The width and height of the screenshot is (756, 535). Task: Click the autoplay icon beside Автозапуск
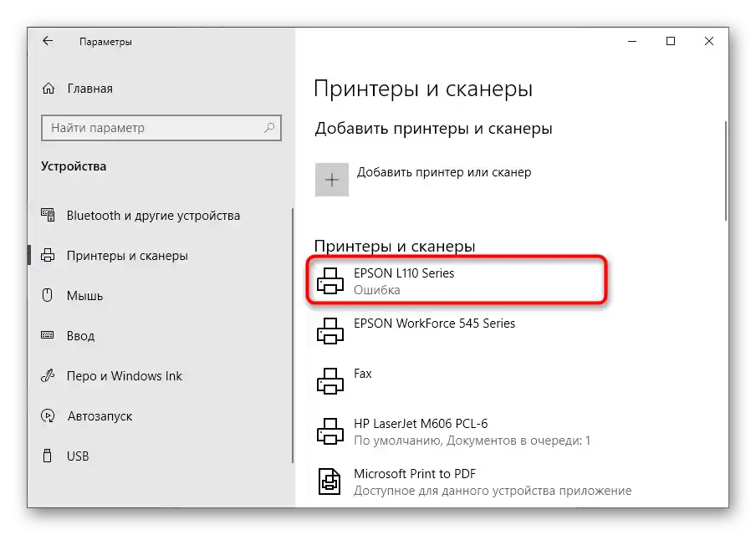tap(48, 415)
